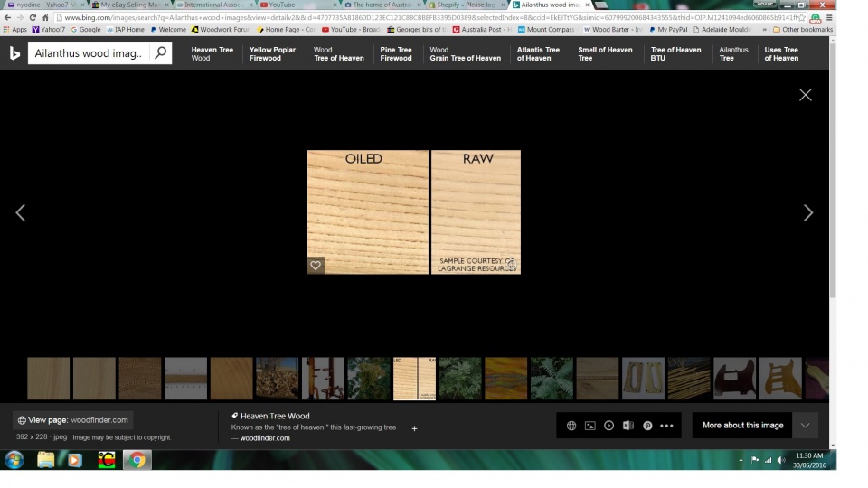Viewport: 868px width, 488px height.
Task: Select the Yellow Poplar Firewood suggestion
Action: pos(272,54)
